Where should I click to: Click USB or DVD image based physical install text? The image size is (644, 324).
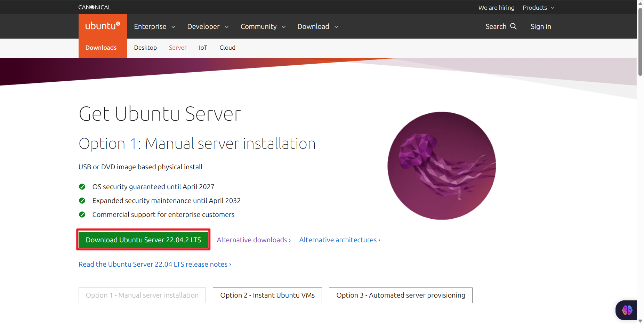pyautogui.click(x=140, y=167)
